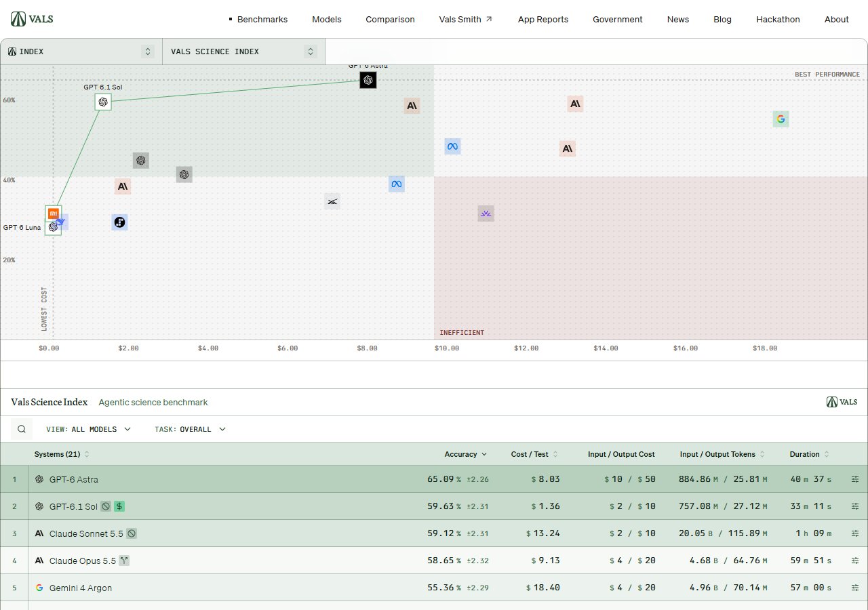Click the badge next to Claude Opus 5.5
Viewport: 868px width, 610px height.
click(x=124, y=561)
